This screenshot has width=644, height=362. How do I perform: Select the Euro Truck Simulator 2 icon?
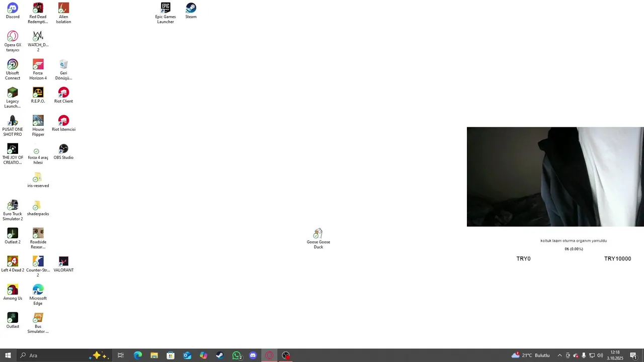(13, 210)
